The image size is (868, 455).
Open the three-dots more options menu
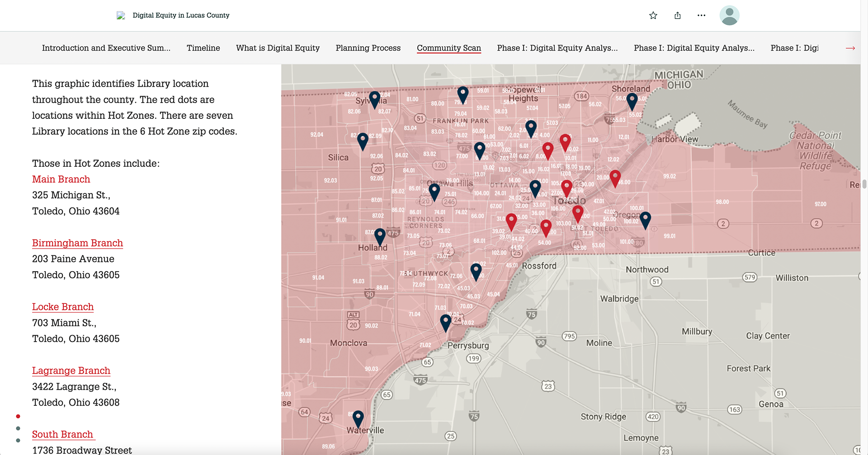pos(701,15)
